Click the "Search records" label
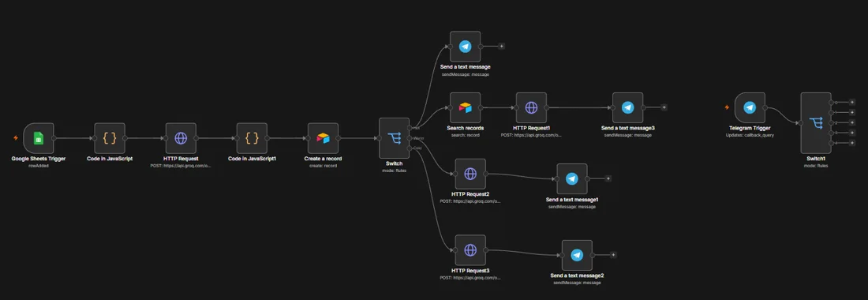The image size is (868, 300). (x=465, y=128)
